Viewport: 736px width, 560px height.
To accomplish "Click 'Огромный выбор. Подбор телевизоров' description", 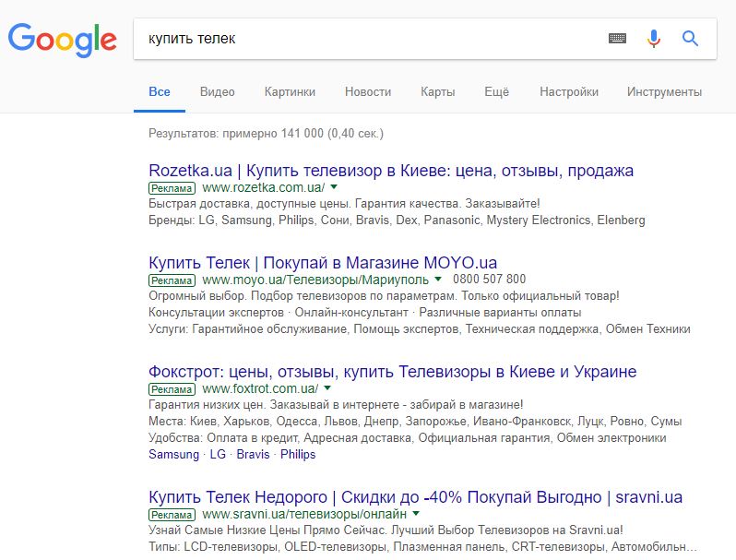I will coord(384,296).
